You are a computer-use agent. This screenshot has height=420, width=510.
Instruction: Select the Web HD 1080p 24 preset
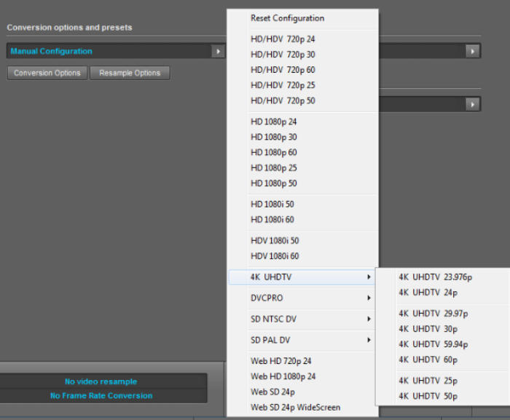click(283, 376)
